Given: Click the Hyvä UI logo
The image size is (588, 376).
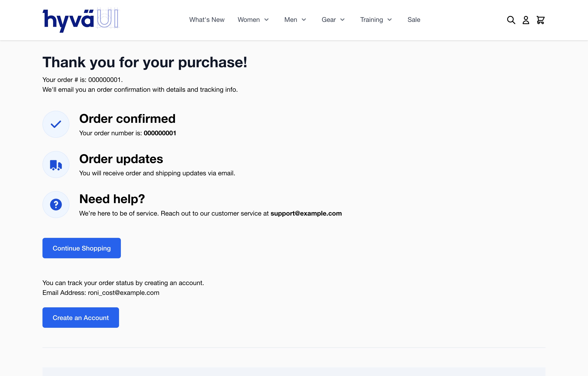Looking at the screenshot, I should (81, 20).
